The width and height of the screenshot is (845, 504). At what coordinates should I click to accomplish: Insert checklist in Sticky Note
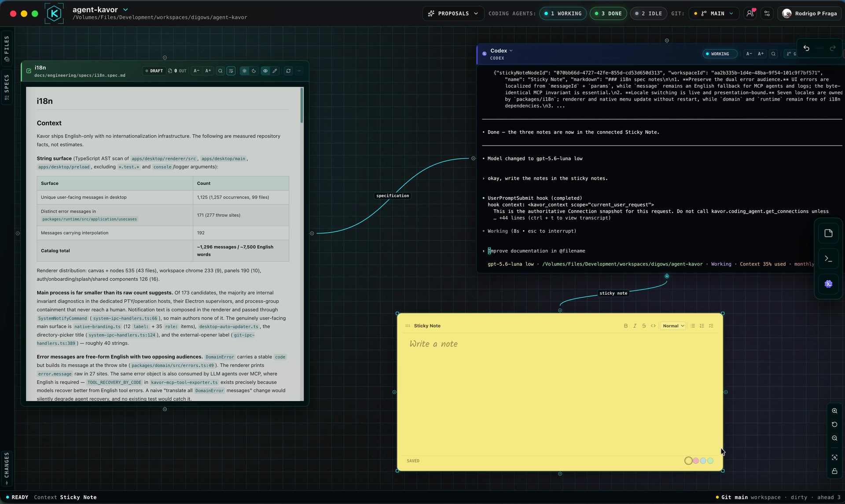(x=711, y=326)
